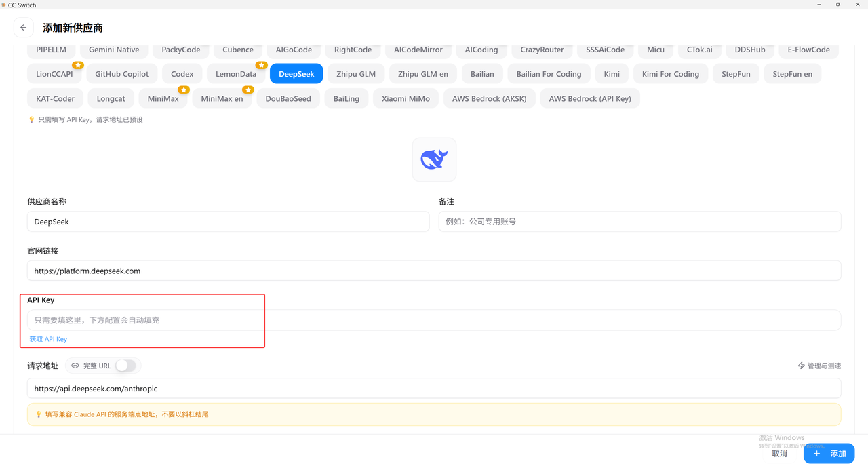The height and width of the screenshot is (472, 868).
Task: Select the PIPELLM provider preset
Action: (x=52, y=50)
